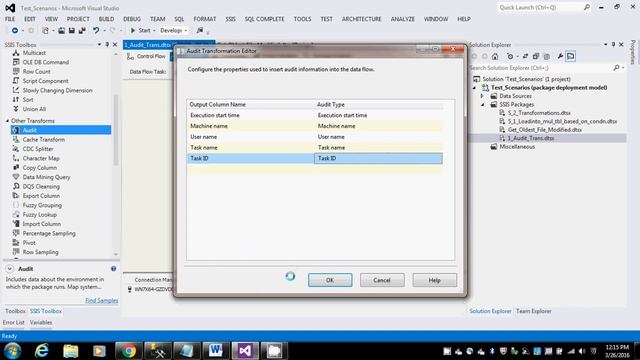Image resolution: width=640 pixels, height=360 pixels.
Task: Select the Miscellaneous folder
Action: pos(517,147)
